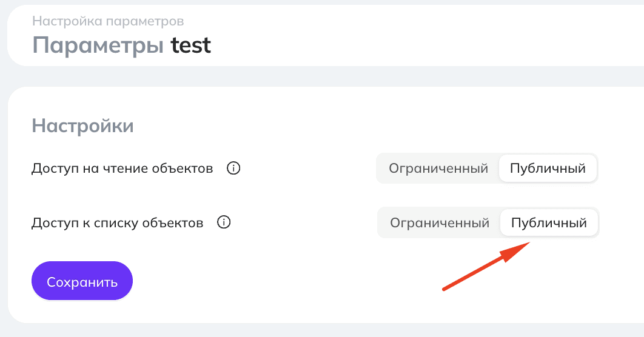
Task: Click the Настройки section heading
Action: pos(82,125)
